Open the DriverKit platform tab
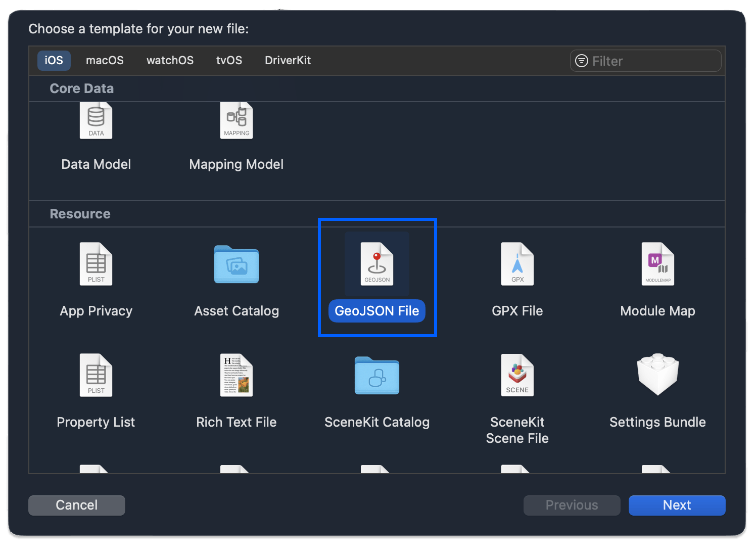756x548 pixels. coord(288,60)
